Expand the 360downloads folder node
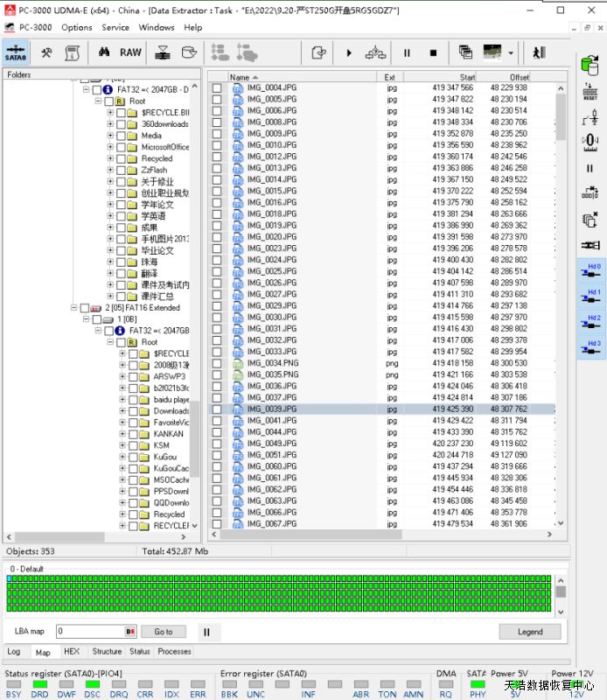This screenshot has height=700, width=607. (x=110, y=124)
